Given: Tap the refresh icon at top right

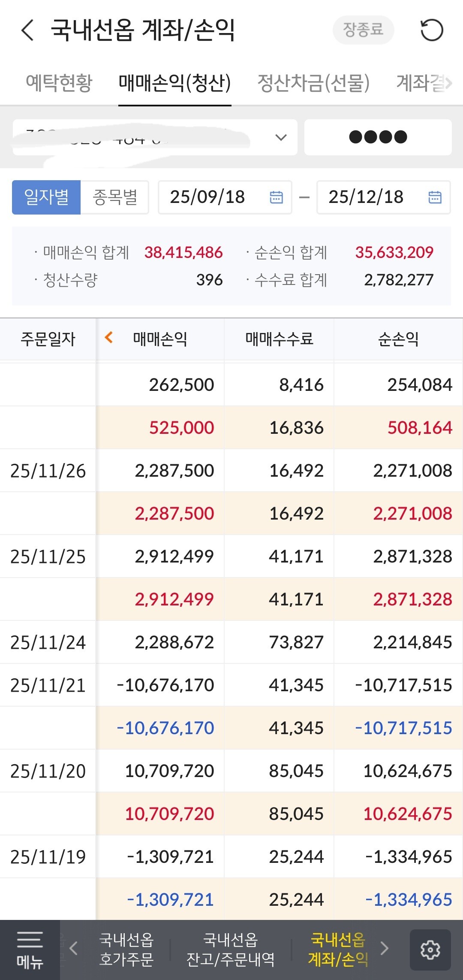Looking at the screenshot, I should click(431, 30).
